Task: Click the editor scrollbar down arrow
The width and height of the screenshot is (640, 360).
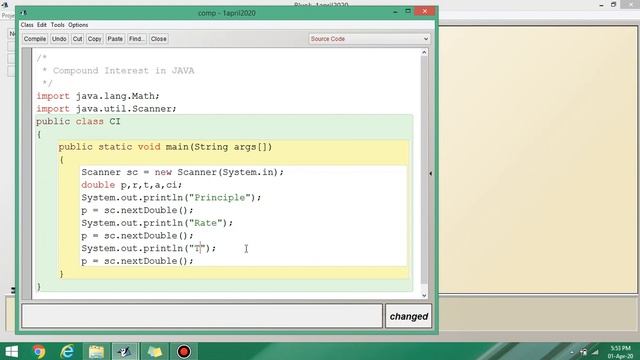Action: click(424, 296)
